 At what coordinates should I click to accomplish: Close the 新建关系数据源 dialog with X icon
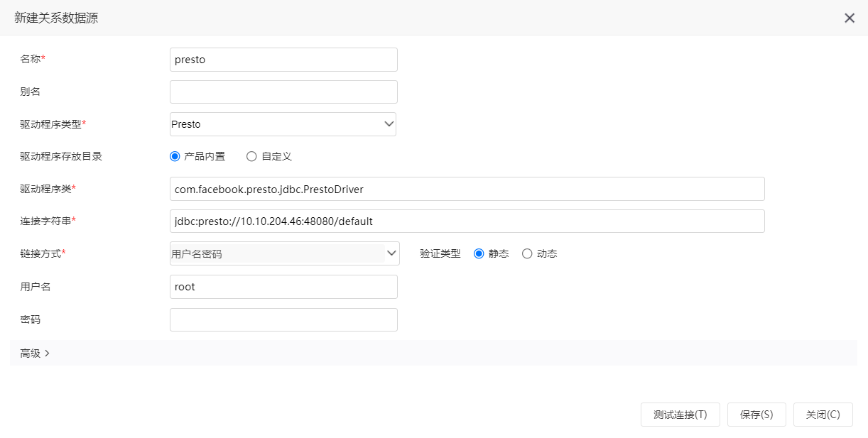pos(850,18)
